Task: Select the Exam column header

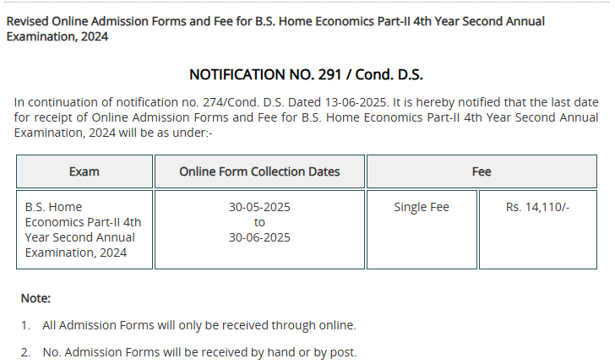Action: coord(84,171)
